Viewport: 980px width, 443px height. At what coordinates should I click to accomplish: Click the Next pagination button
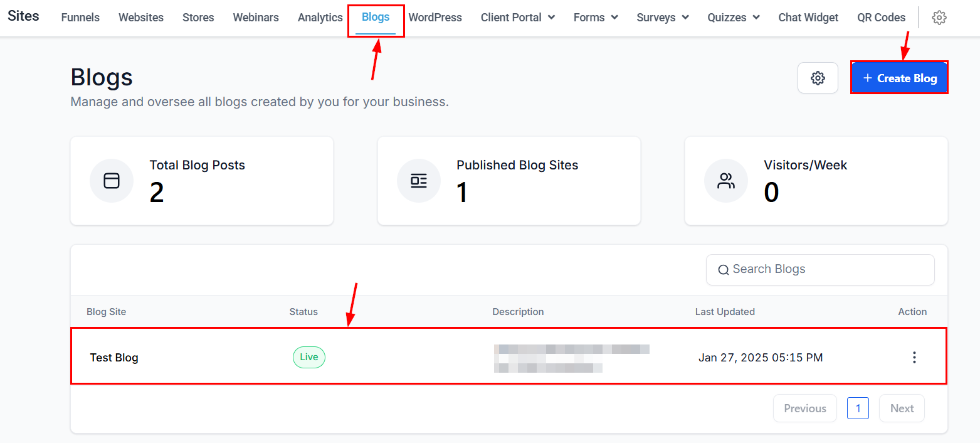902,408
